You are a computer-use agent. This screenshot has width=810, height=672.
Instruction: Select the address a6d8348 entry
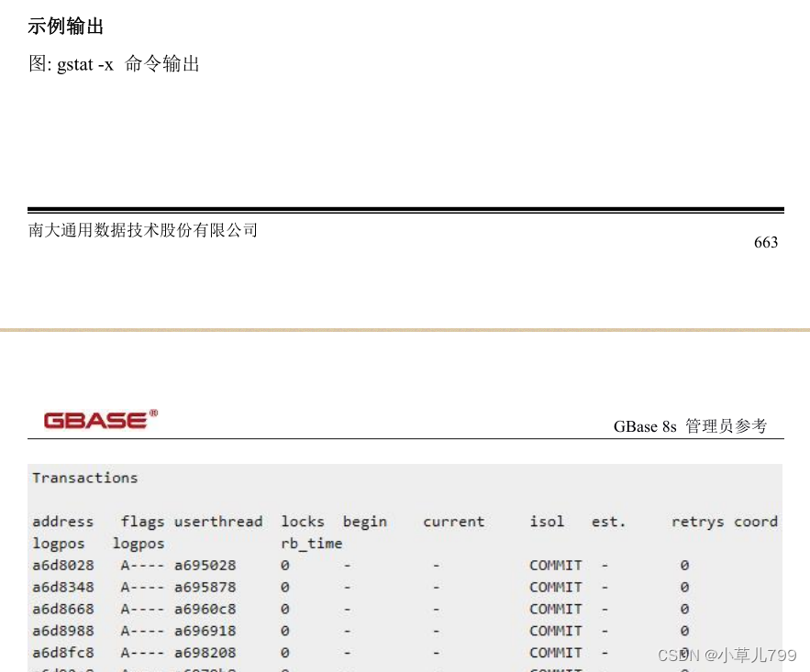point(61,587)
